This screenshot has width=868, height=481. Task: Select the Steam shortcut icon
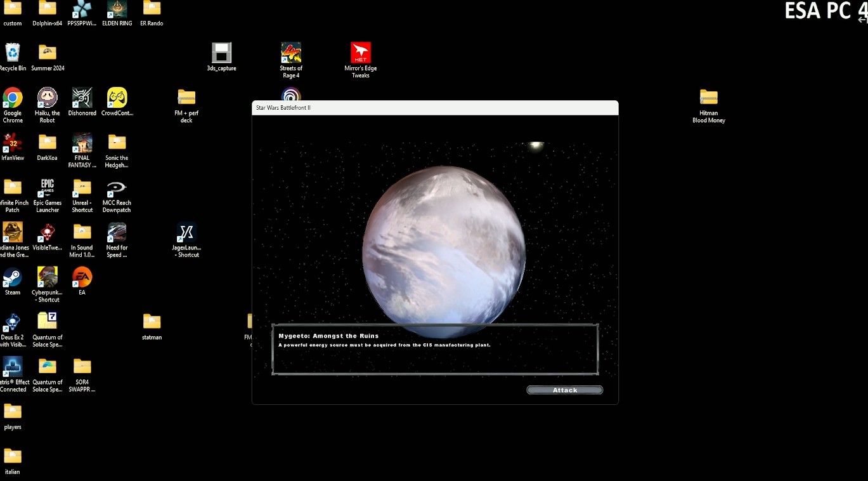coord(13,277)
